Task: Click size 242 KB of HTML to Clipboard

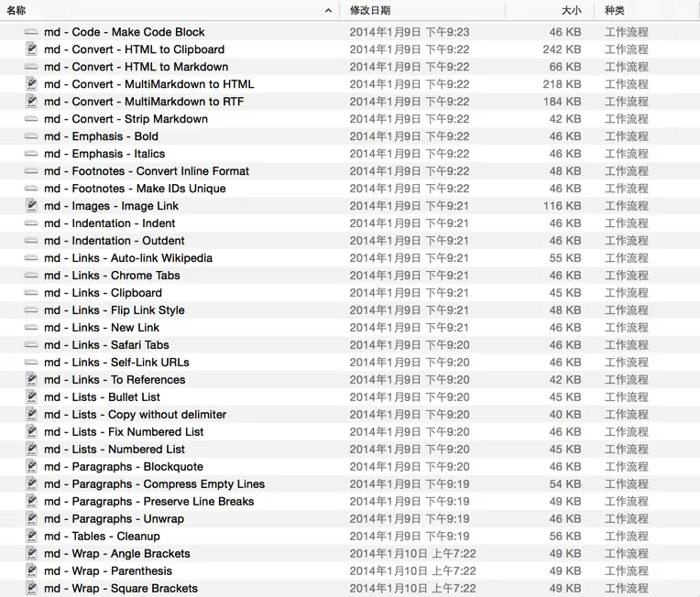Action: pos(562,49)
